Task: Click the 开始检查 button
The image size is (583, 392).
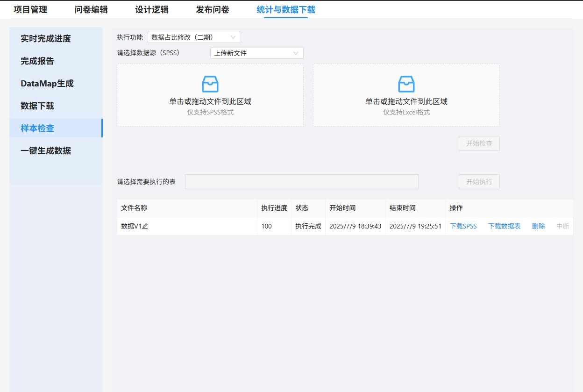Action: [479, 143]
